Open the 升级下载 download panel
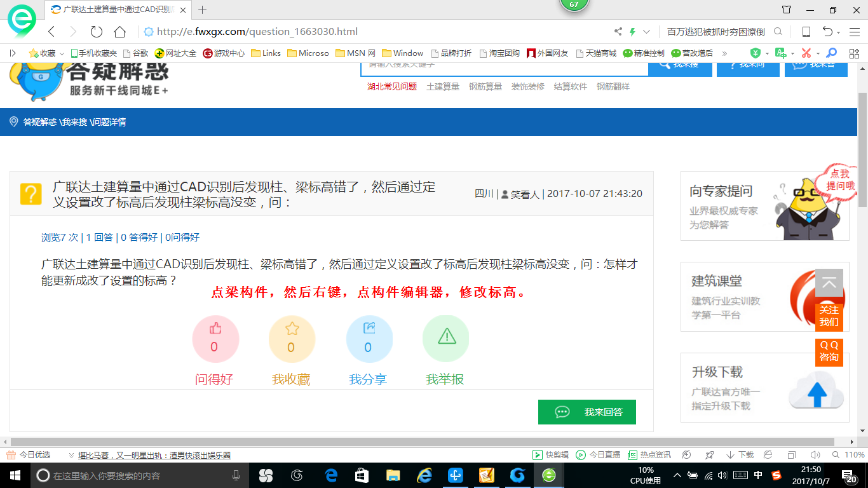The width and height of the screenshot is (868, 488). click(x=765, y=388)
